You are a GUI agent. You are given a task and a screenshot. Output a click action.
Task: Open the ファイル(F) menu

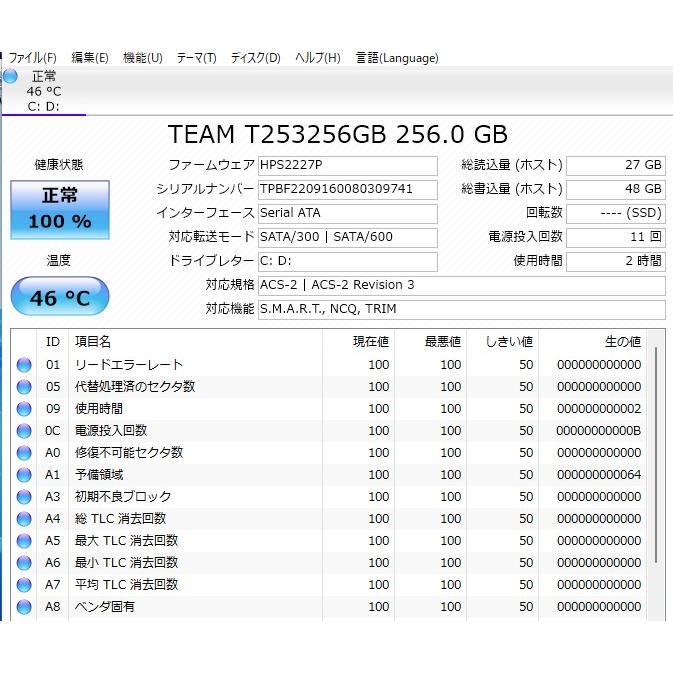click(x=33, y=58)
